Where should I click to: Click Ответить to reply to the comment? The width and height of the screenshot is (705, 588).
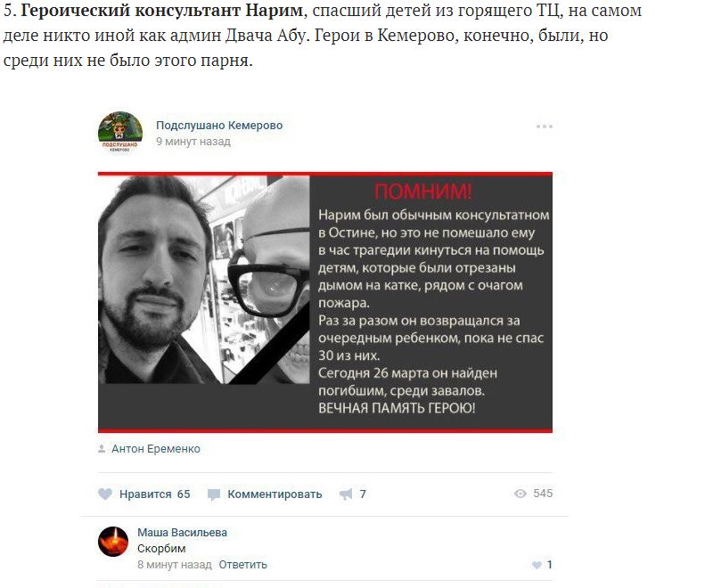(242, 565)
